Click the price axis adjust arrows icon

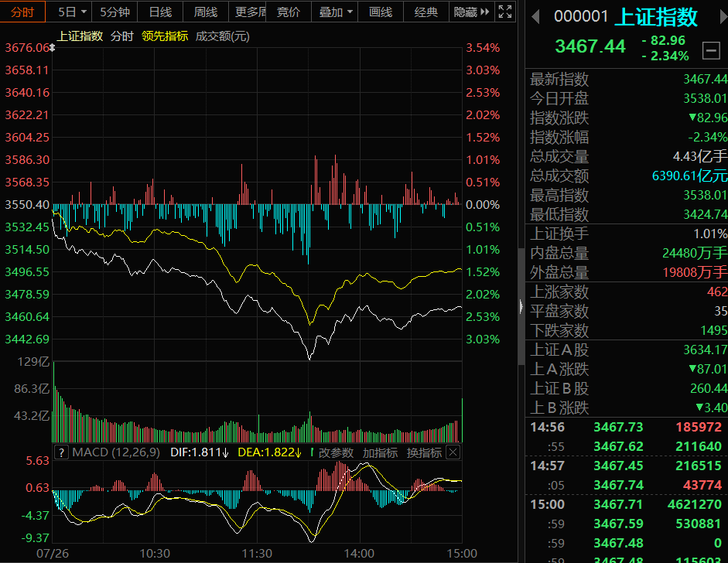[x=53, y=47]
